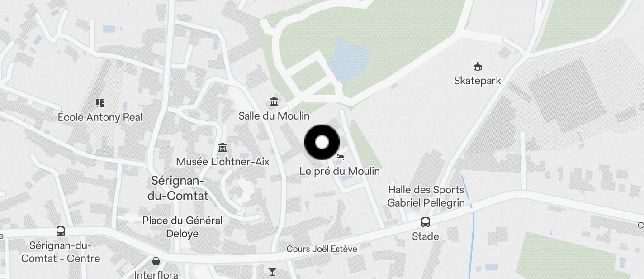Click the Le pré du Moulin bed icon
The height and width of the screenshot is (279, 644).
(x=340, y=157)
